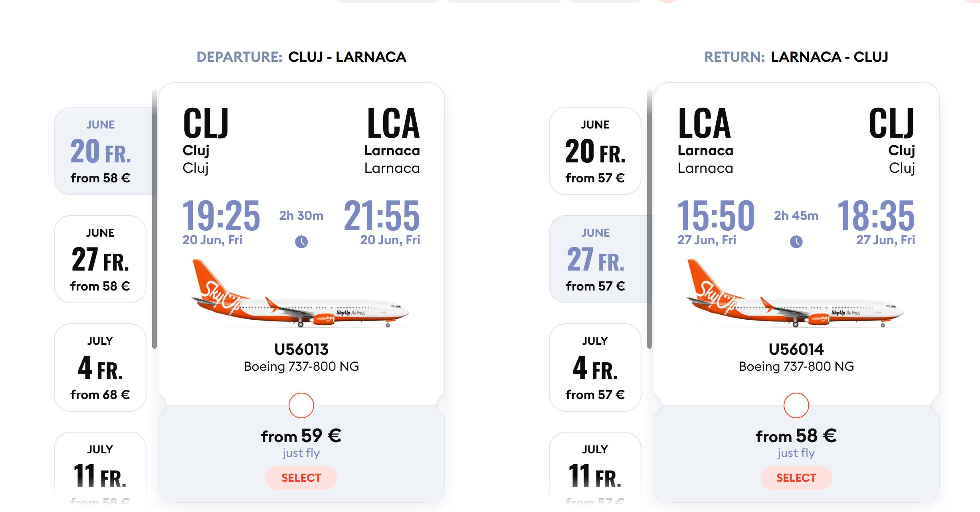The height and width of the screenshot is (512, 980).
Task: Click flight number U56013
Action: [301, 350]
